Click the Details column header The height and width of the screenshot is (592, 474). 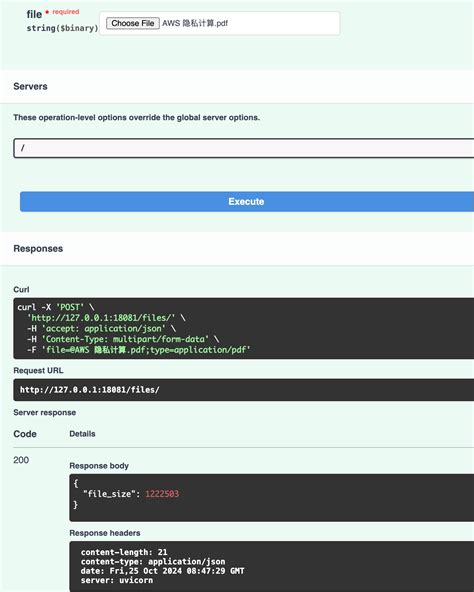pyautogui.click(x=82, y=434)
